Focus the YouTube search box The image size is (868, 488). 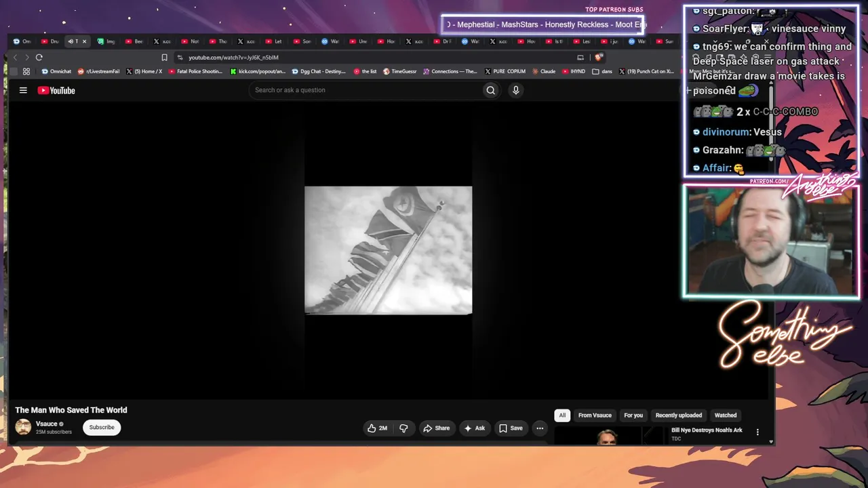coord(366,90)
